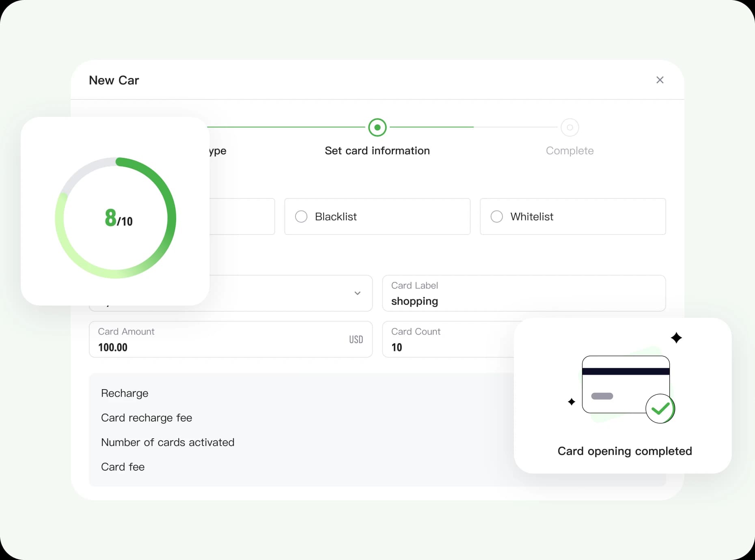Image resolution: width=755 pixels, height=560 pixels.
Task: Click Number of cards activated row
Action: tap(168, 442)
